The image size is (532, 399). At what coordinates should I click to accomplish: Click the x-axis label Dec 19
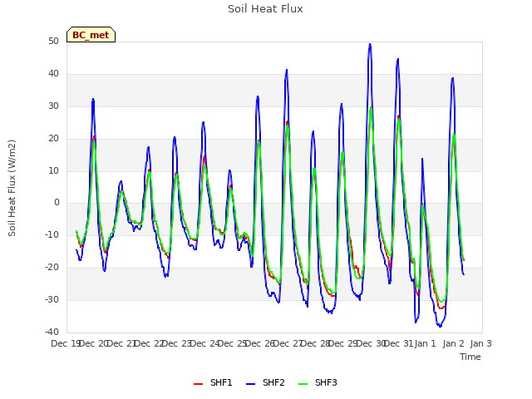65,343
